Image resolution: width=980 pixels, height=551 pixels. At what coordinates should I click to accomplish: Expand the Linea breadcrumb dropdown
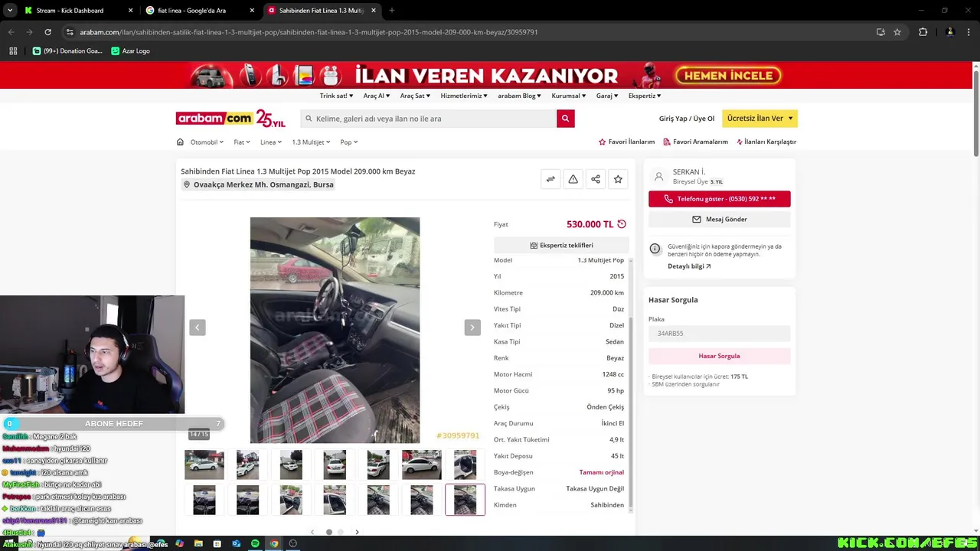271,142
